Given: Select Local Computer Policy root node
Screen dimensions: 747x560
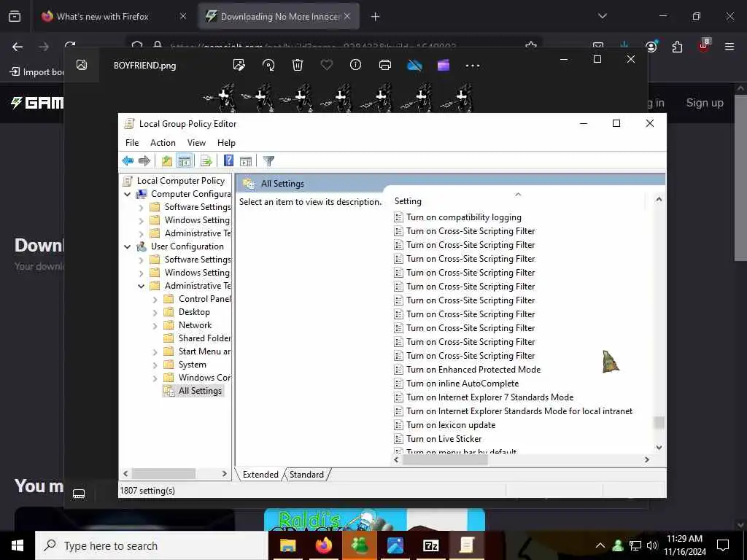Looking at the screenshot, I should point(181,181).
